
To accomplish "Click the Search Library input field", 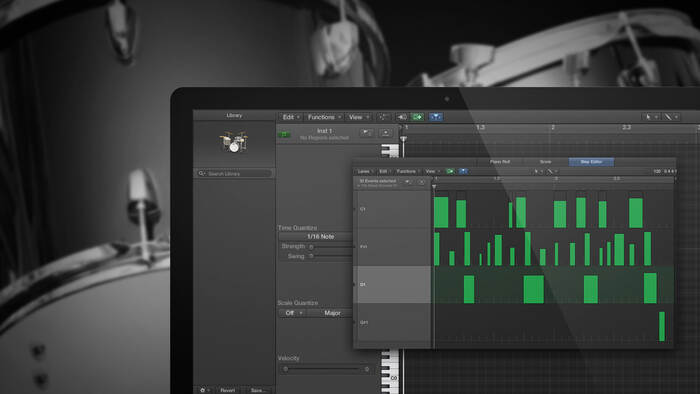I will click(234, 173).
